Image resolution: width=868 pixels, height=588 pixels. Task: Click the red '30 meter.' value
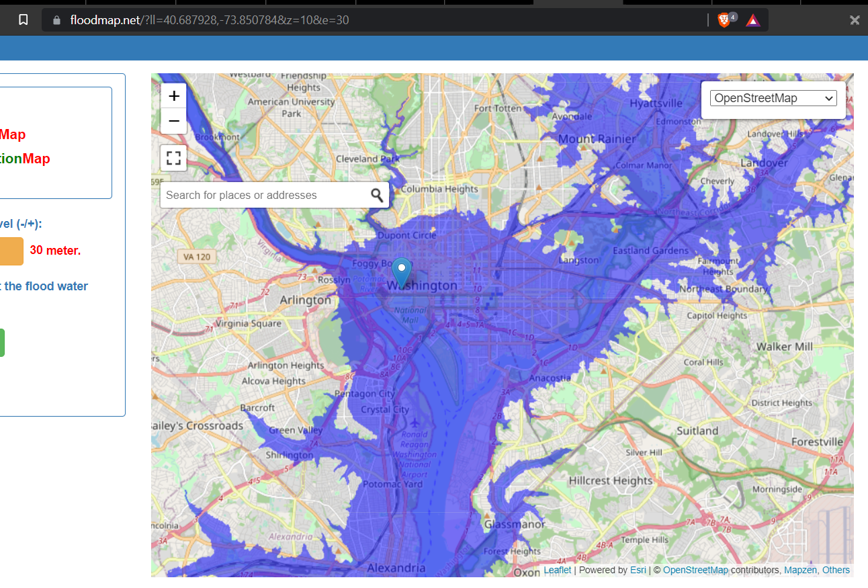pyautogui.click(x=55, y=251)
